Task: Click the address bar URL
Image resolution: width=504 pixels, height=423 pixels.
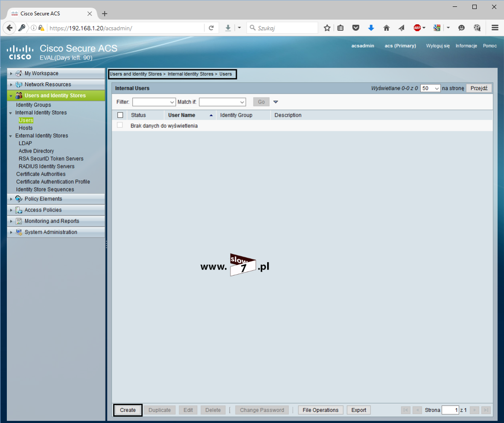Action: point(125,28)
